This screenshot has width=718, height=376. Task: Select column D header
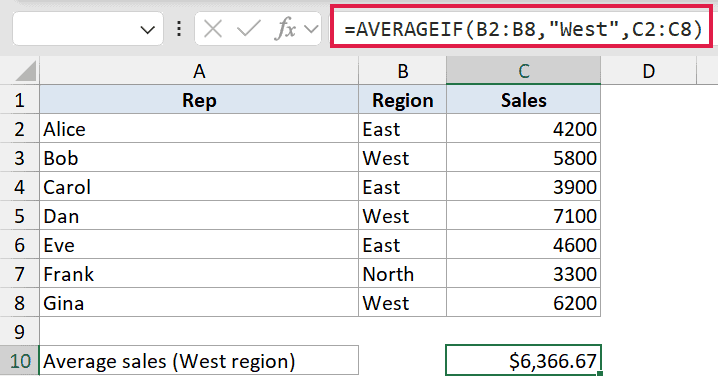(648, 71)
